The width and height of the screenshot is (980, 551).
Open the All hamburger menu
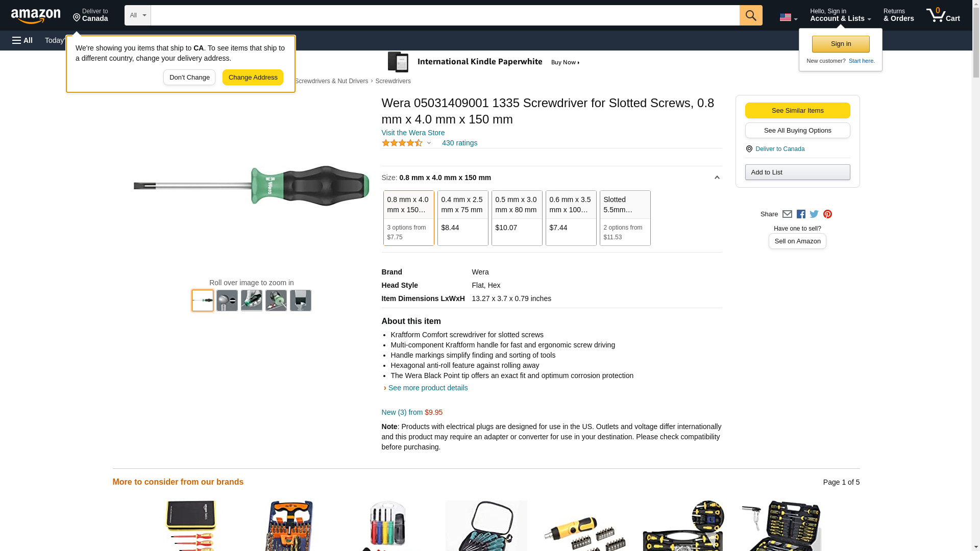22,40
